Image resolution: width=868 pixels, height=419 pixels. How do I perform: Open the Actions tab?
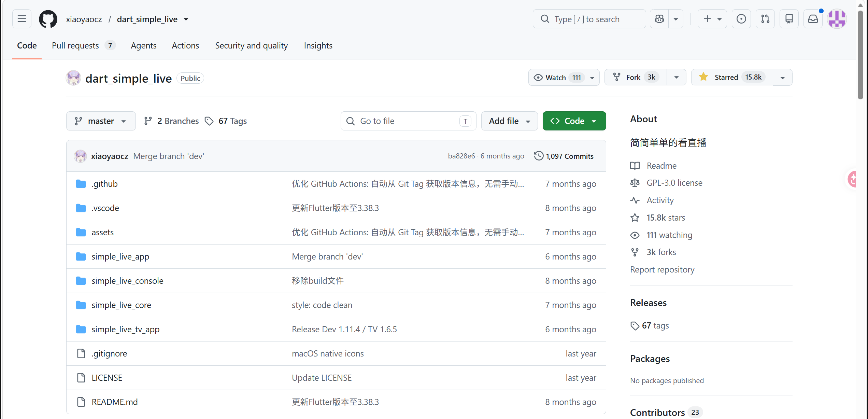pyautogui.click(x=185, y=45)
